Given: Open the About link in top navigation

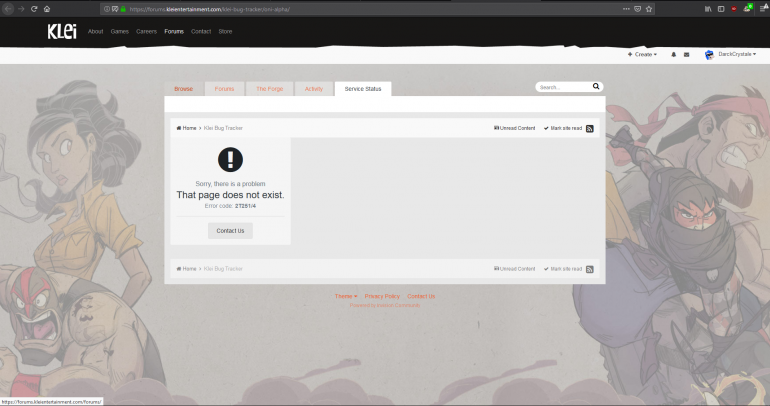Looking at the screenshot, I should coord(95,31).
